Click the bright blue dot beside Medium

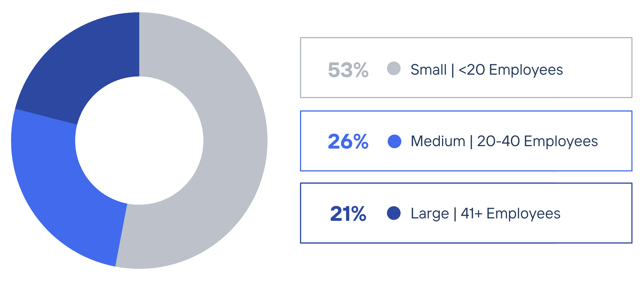(395, 141)
